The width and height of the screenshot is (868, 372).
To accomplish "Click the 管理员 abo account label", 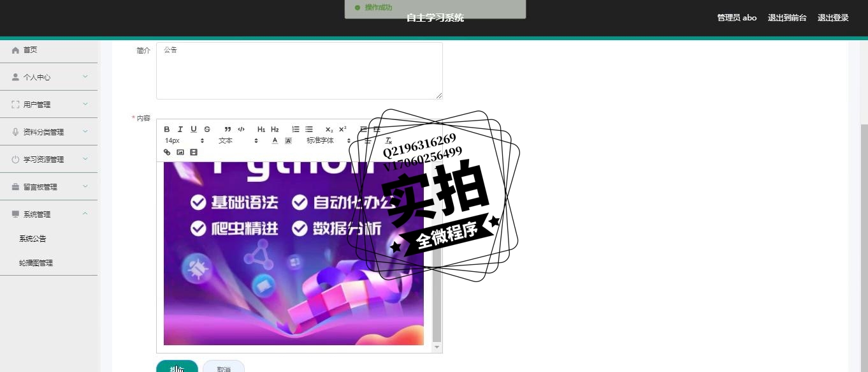I will coord(737,18).
